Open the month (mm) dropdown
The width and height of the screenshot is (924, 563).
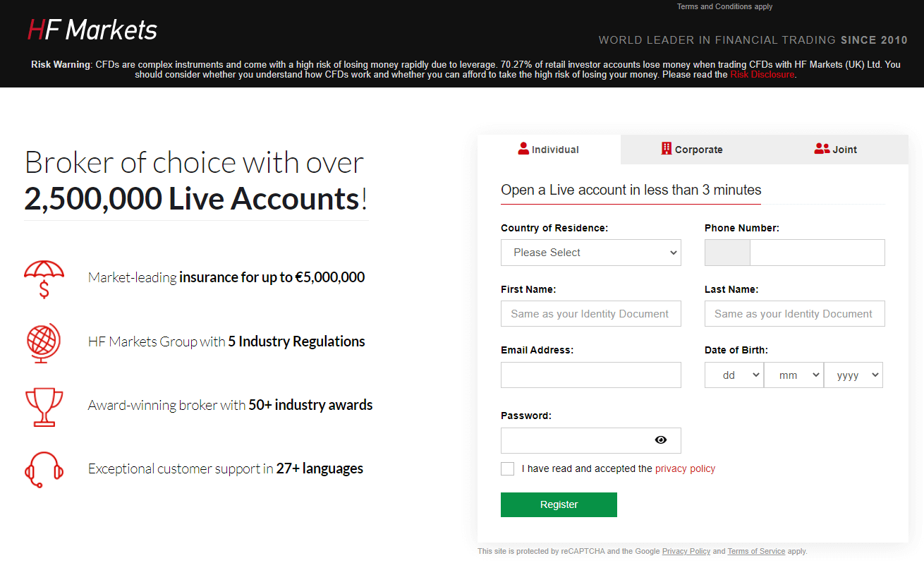click(794, 375)
